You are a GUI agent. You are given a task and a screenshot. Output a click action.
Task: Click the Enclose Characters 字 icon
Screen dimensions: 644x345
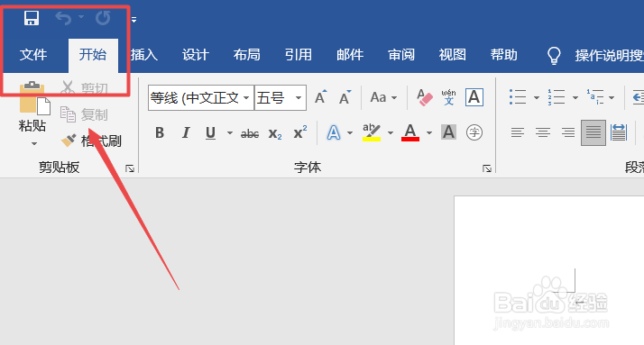point(474,132)
